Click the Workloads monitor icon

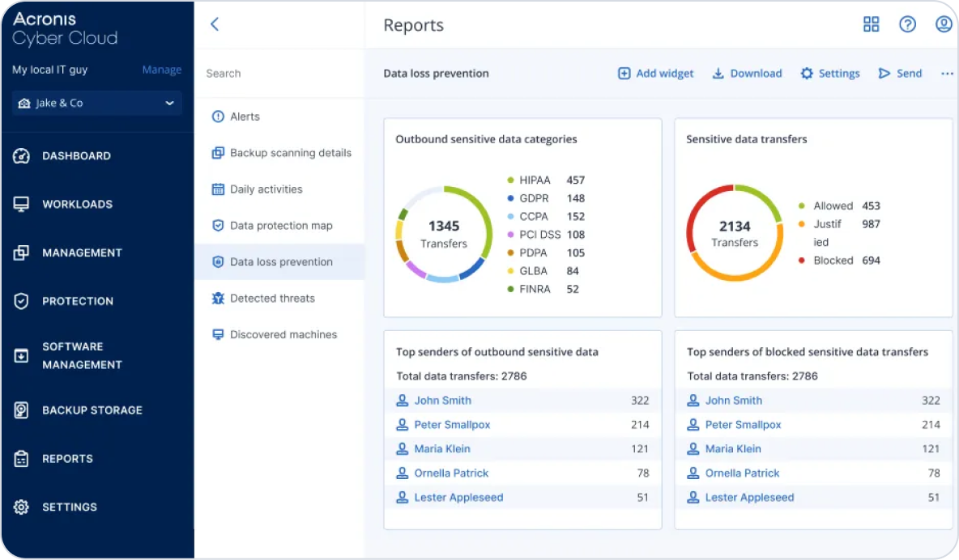click(22, 205)
